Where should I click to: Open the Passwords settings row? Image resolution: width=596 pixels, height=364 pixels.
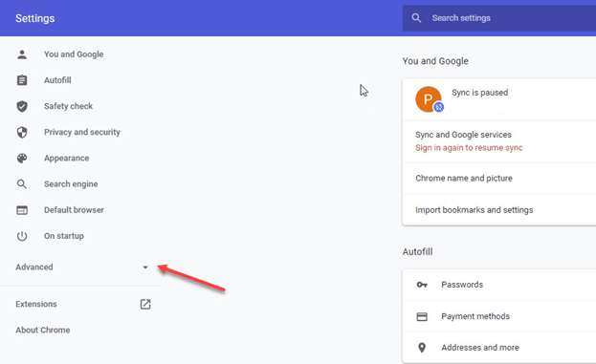tap(499, 285)
